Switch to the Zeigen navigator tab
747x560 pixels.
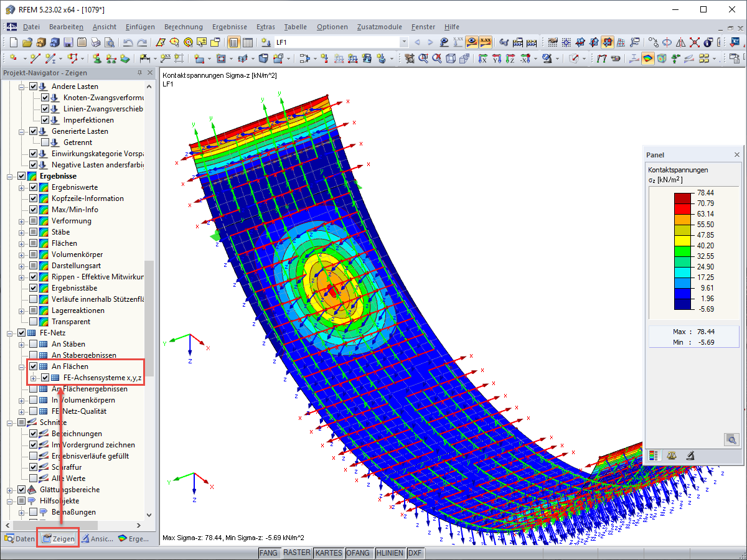click(59, 539)
